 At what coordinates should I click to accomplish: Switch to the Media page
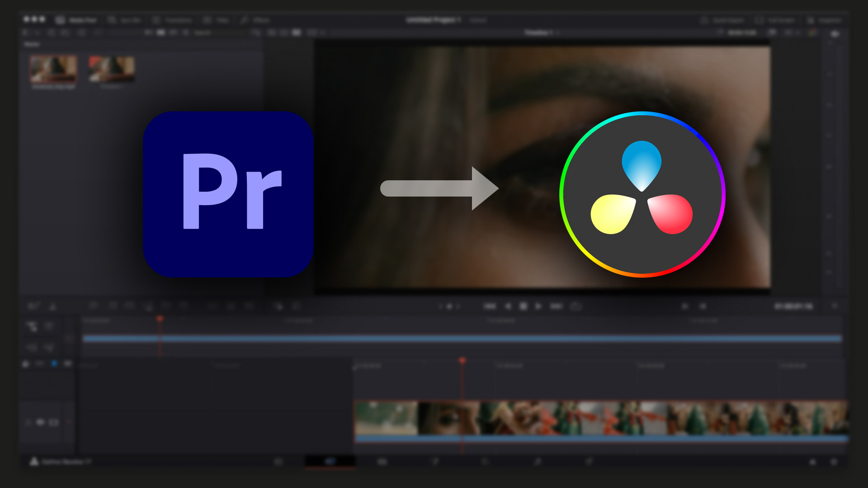tap(278, 462)
